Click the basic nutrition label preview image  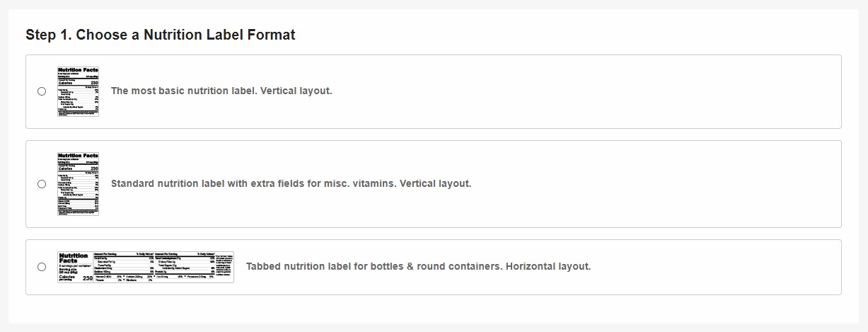tap(78, 91)
